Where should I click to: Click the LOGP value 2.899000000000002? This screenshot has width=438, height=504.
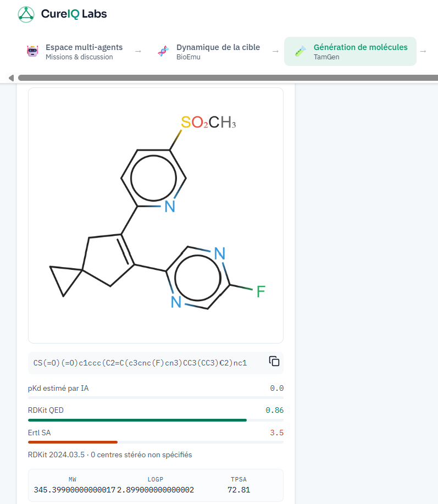click(x=156, y=490)
